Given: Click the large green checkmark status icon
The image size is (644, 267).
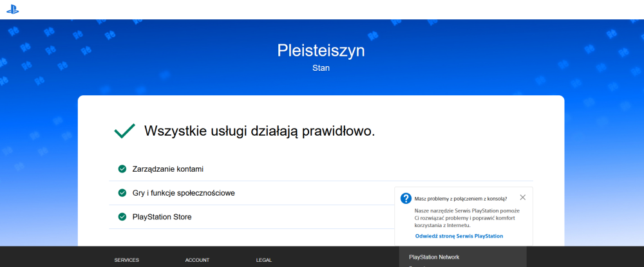Looking at the screenshot, I should coord(124,131).
